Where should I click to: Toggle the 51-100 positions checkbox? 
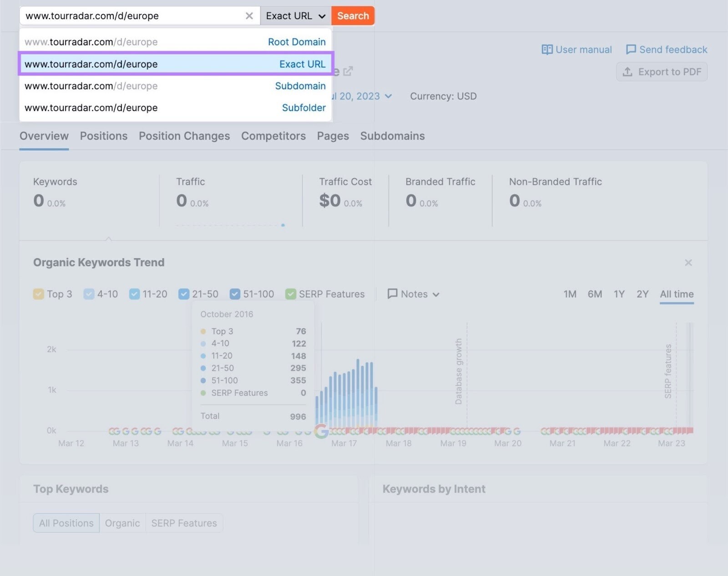coord(235,294)
